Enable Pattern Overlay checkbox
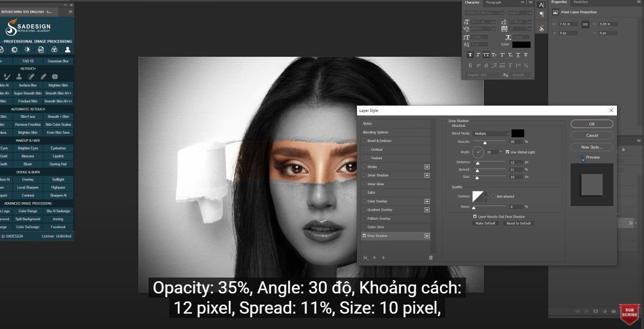This screenshot has width=644, height=329. [364, 218]
